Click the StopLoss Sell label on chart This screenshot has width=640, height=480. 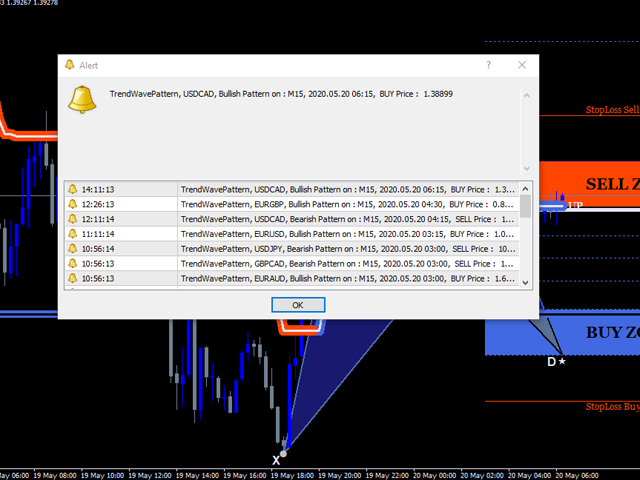coord(613,109)
